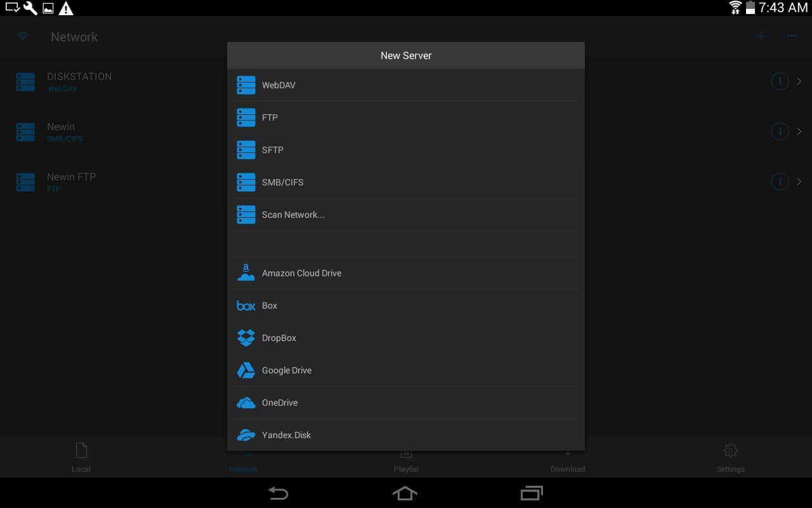Viewport: 812px width, 508px height.
Task: Select DropBox cloud storage
Action: click(406, 338)
